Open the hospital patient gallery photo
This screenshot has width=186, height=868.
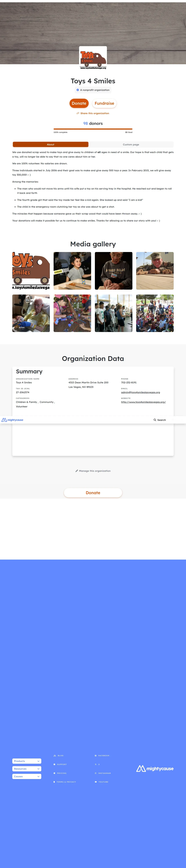31,313
